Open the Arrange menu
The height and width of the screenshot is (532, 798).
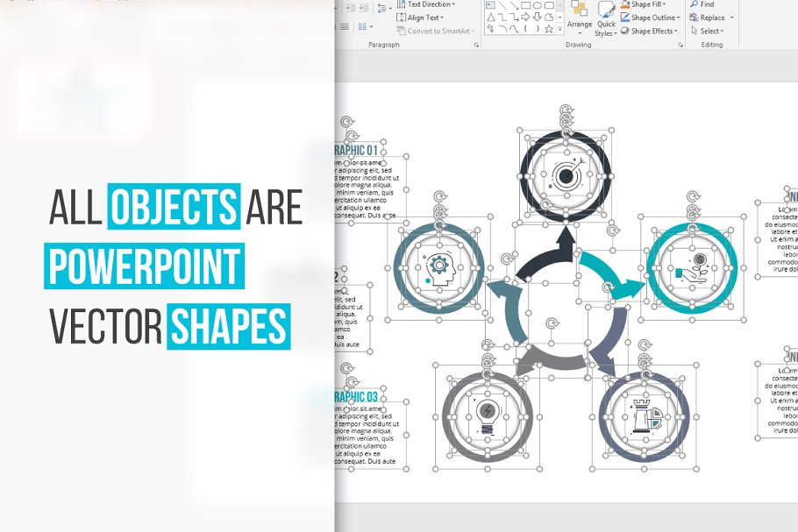[580, 24]
